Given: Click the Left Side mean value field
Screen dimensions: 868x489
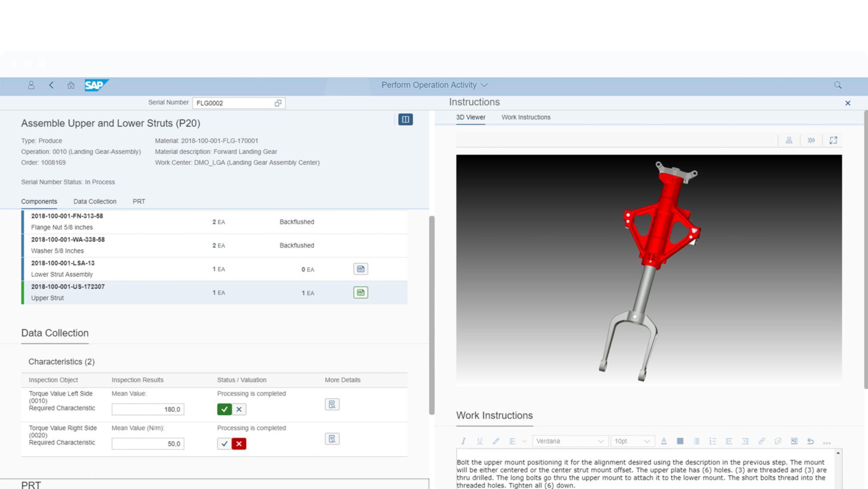Looking at the screenshot, I should point(147,409).
